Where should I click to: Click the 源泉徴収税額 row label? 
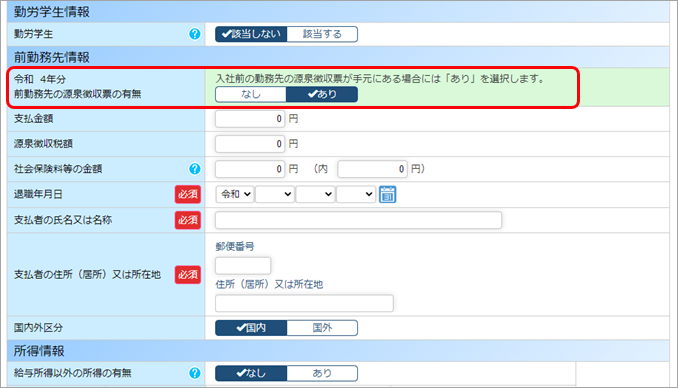click(43, 144)
